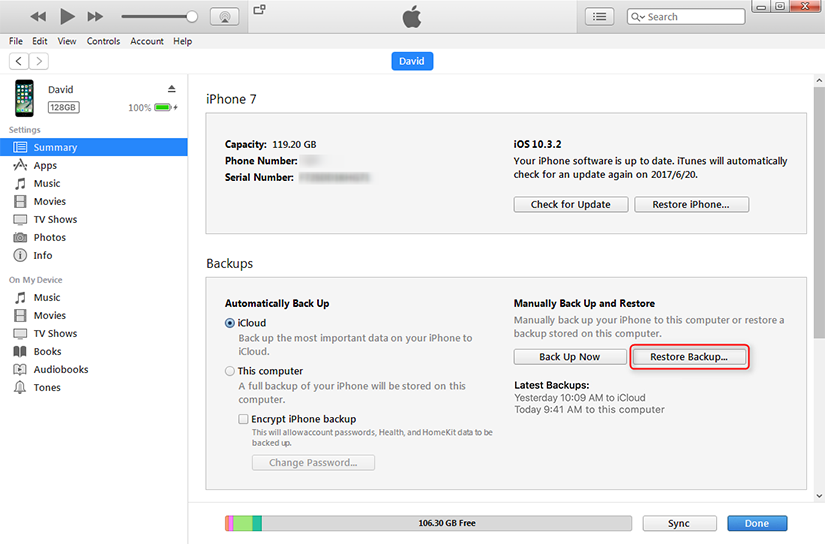The image size is (825, 544).
Task: Click the Serial Number label
Action: pos(259,177)
